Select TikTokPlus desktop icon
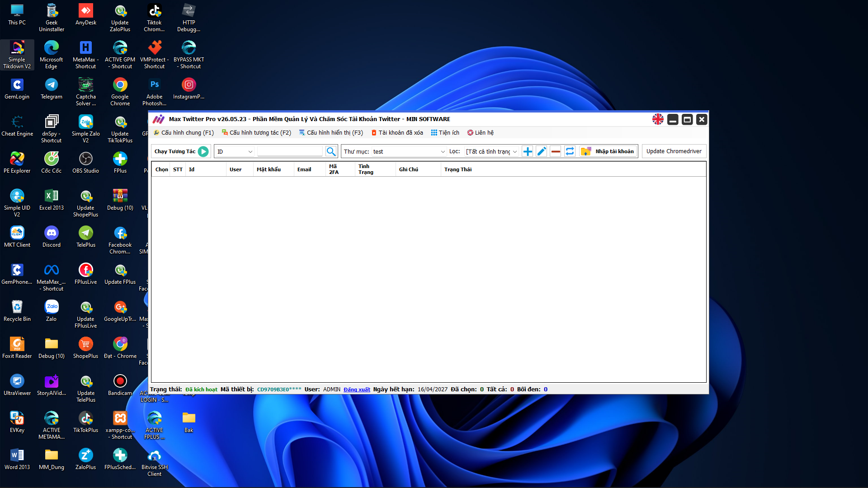The image size is (868, 488). click(x=86, y=422)
